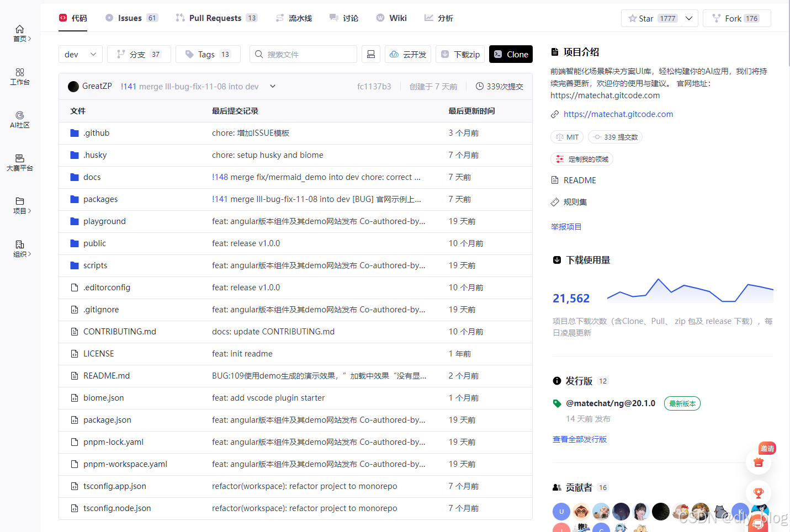This screenshot has width=790, height=532.
Task: Click the 举报项目 report link
Action: 566,227
